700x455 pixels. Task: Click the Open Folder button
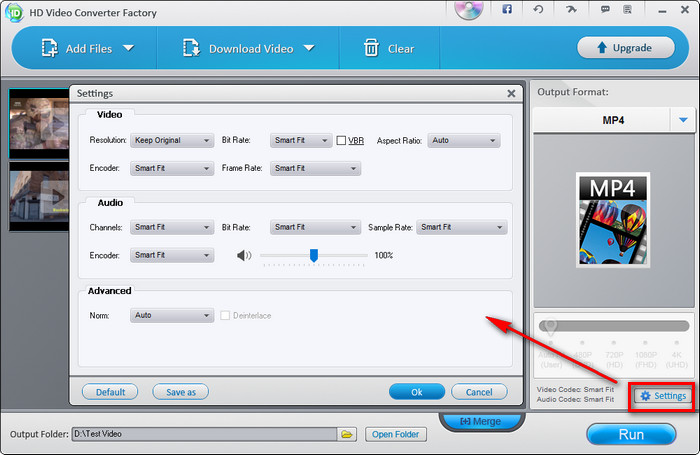coord(396,434)
